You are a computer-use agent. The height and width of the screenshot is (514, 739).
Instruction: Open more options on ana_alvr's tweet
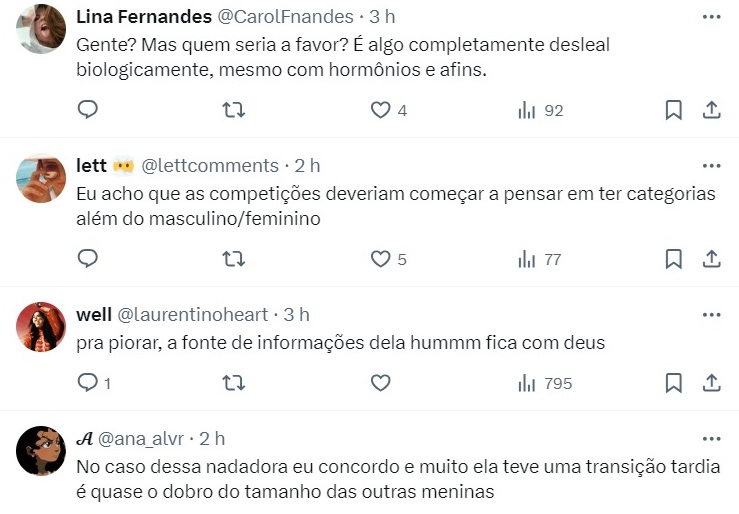711,438
